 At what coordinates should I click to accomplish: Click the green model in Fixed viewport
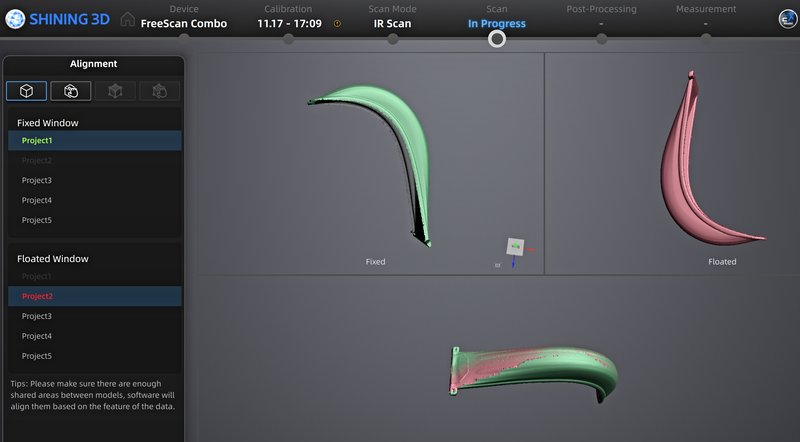(x=403, y=122)
